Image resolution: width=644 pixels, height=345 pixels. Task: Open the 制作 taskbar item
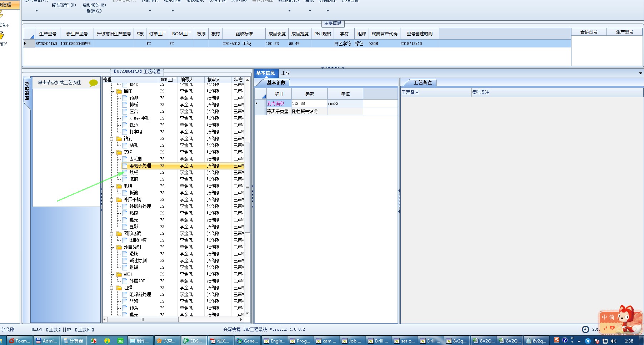(x=140, y=341)
